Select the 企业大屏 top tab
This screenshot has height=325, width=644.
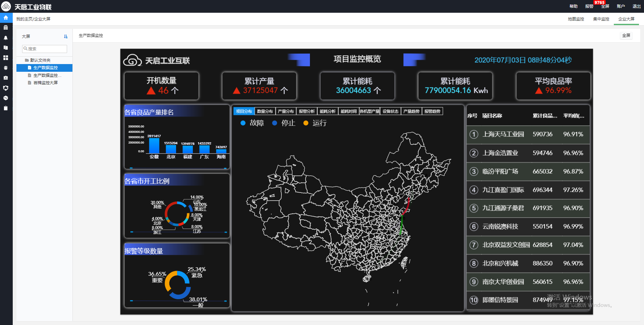[626, 19]
